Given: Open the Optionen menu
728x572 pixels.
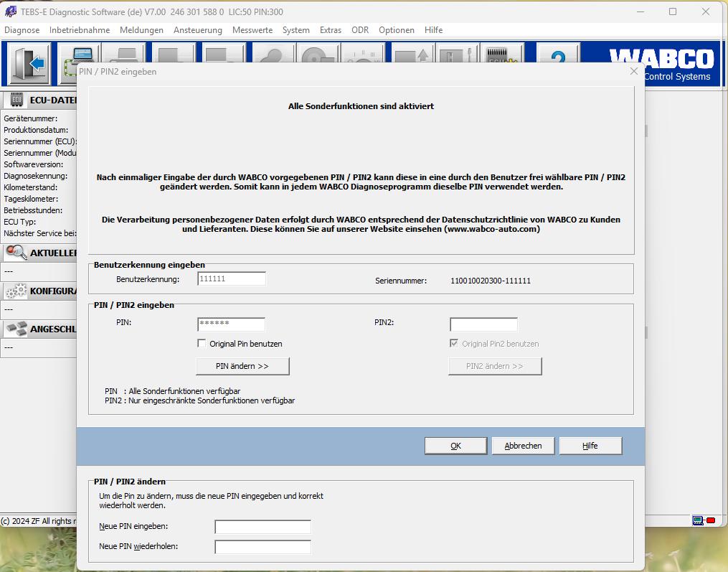Looking at the screenshot, I should [x=396, y=30].
